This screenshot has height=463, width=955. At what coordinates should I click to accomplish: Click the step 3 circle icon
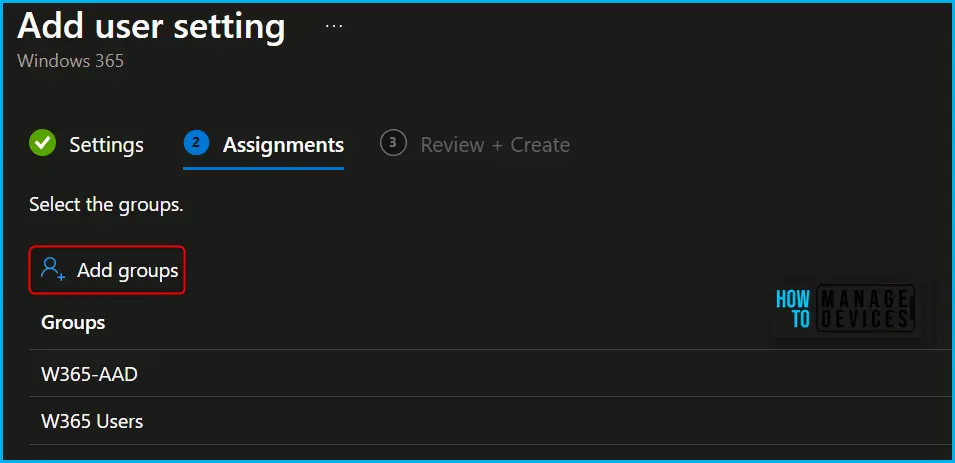click(x=393, y=143)
